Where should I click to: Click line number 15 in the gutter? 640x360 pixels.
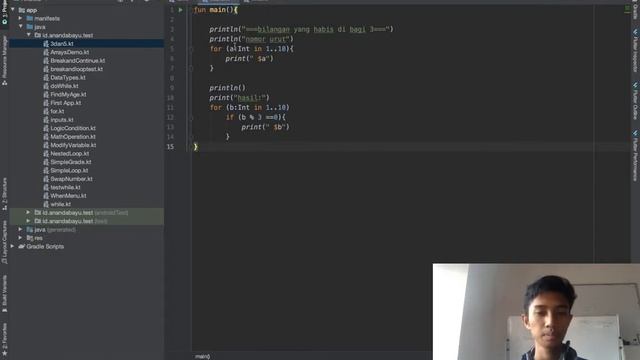(170, 147)
